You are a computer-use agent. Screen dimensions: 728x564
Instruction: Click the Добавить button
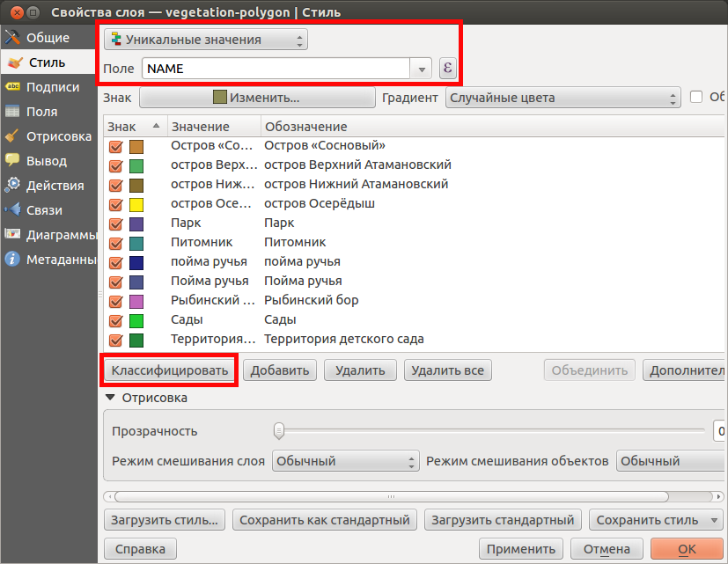tap(280, 370)
